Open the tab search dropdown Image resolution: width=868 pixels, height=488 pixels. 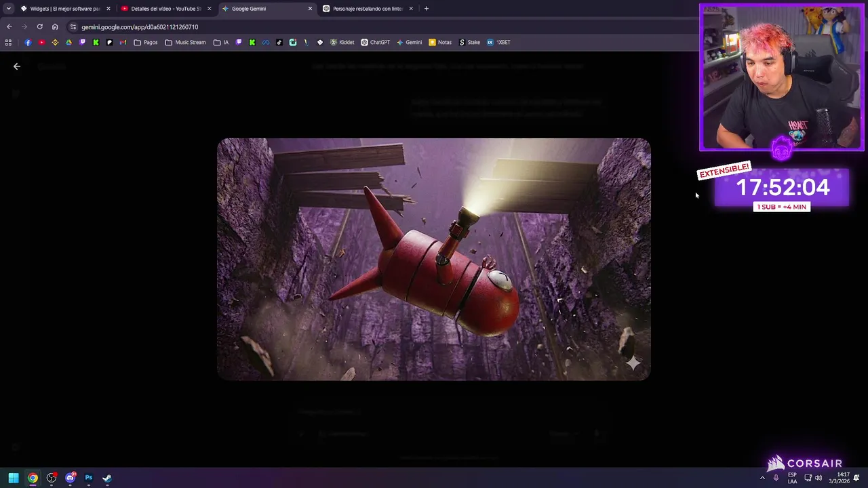[x=8, y=9]
